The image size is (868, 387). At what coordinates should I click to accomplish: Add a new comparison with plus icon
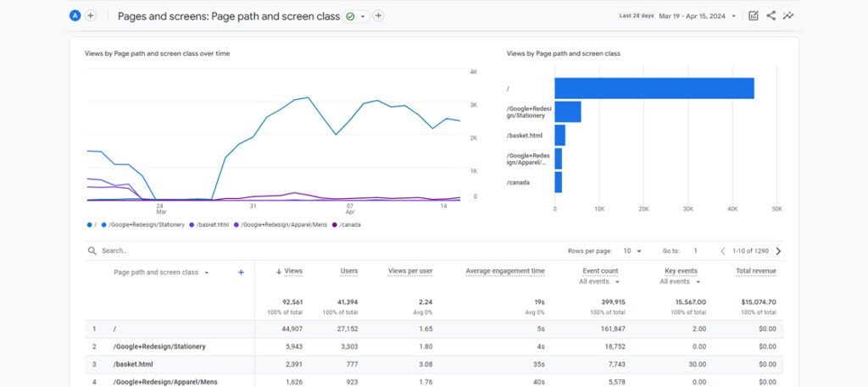click(x=91, y=15)
